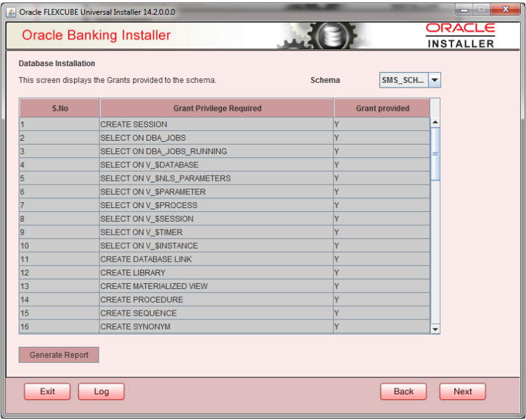Screen dimensions: 526x420
Task: Select the CREATE SESSION row
Action: point(224,124)
